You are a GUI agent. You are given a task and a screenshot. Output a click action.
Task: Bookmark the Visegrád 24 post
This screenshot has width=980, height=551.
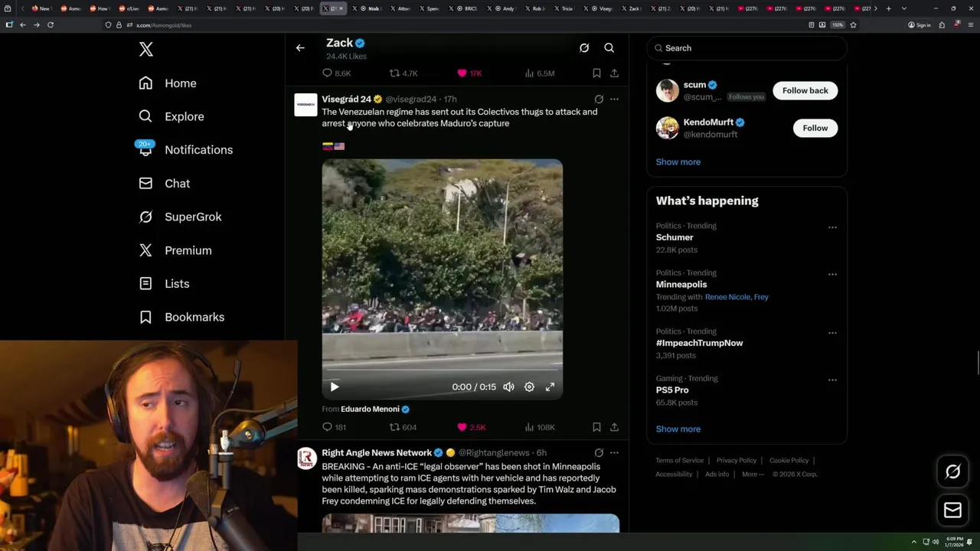click(x=596, y=427)
